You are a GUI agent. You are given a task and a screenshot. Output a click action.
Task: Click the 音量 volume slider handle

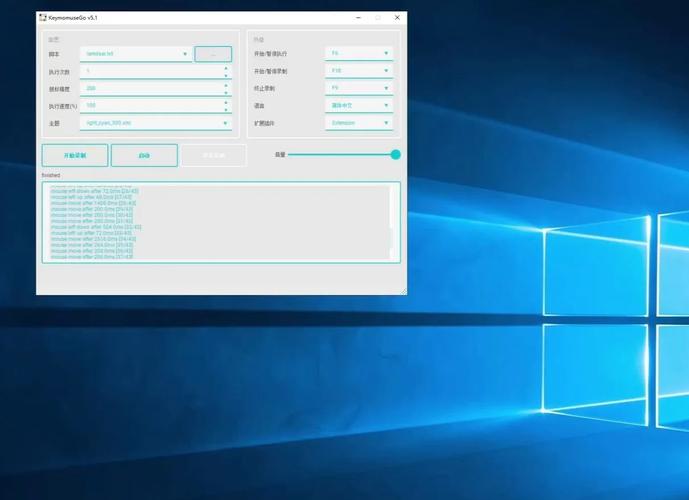pos(396,155)
